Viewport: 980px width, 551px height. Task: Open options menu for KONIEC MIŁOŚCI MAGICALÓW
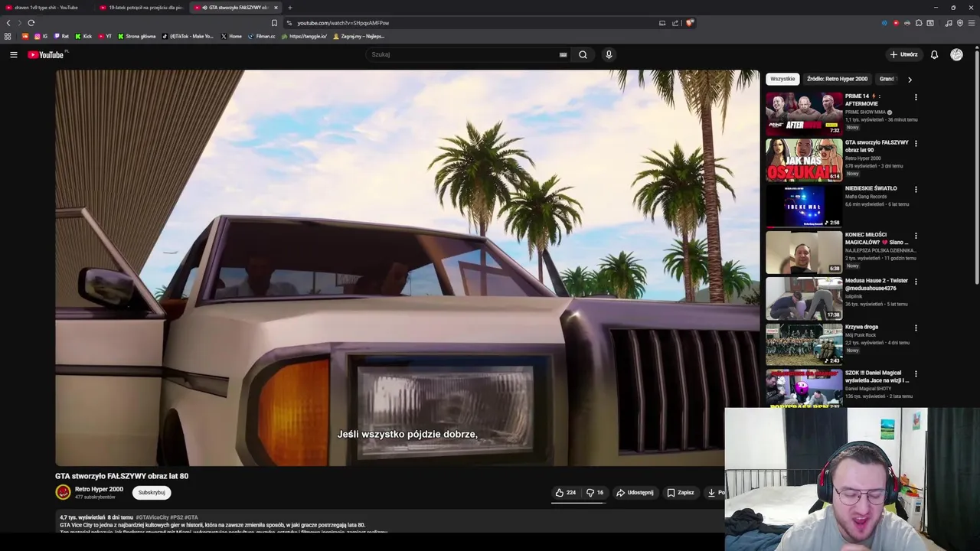coord(916,236)
